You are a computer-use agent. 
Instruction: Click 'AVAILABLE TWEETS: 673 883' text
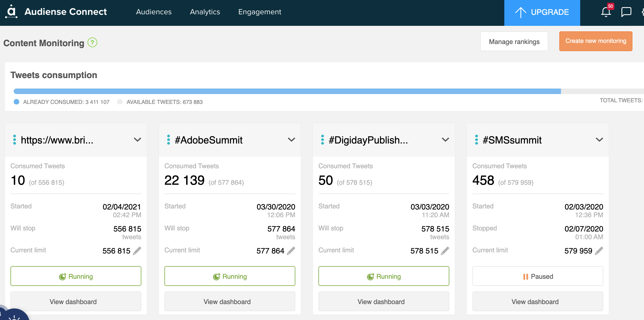click(x=164, y=102)
